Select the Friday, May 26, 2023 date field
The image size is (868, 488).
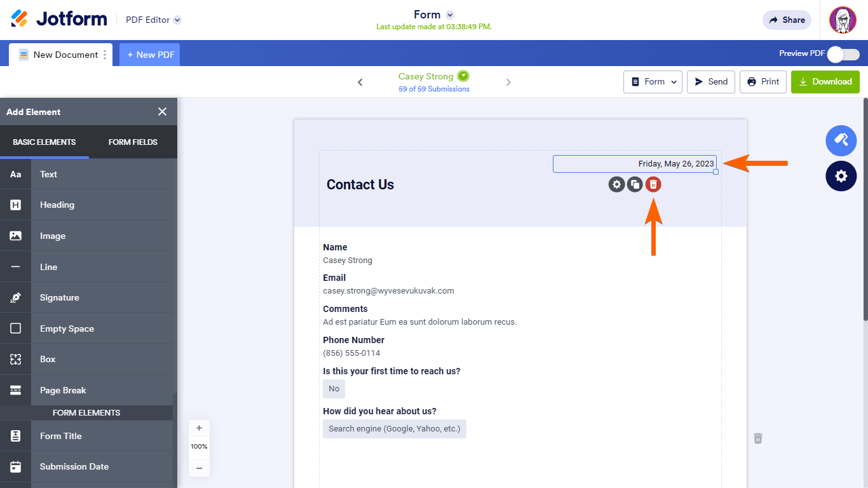pos(634,164)
